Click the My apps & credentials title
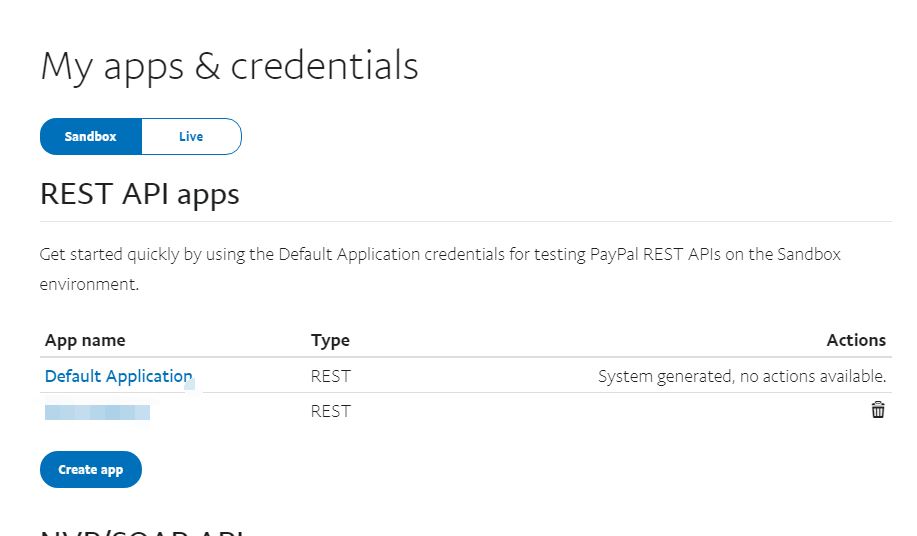This screenshot has width=917, height=536. (229, 66)
